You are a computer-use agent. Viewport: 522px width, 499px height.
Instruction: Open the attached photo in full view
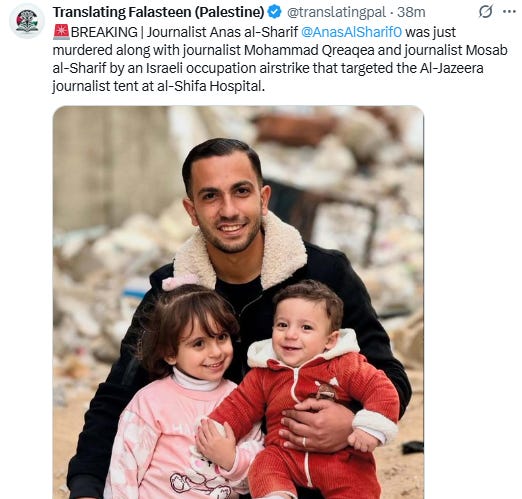(x=238, y=302)
